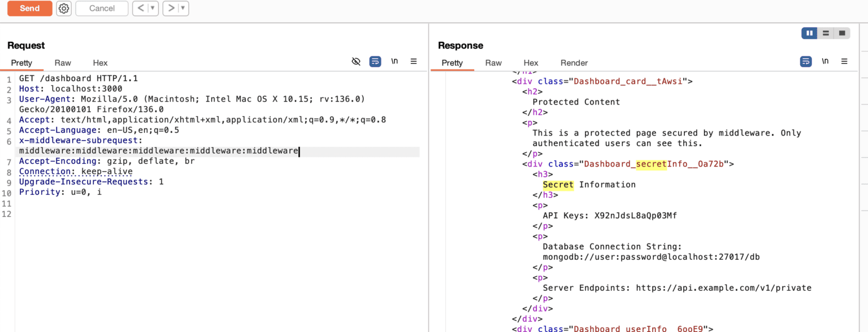This screenshot has width=868, height=332.
Task: Switch the request view to Hex
Action: (99, 63)
